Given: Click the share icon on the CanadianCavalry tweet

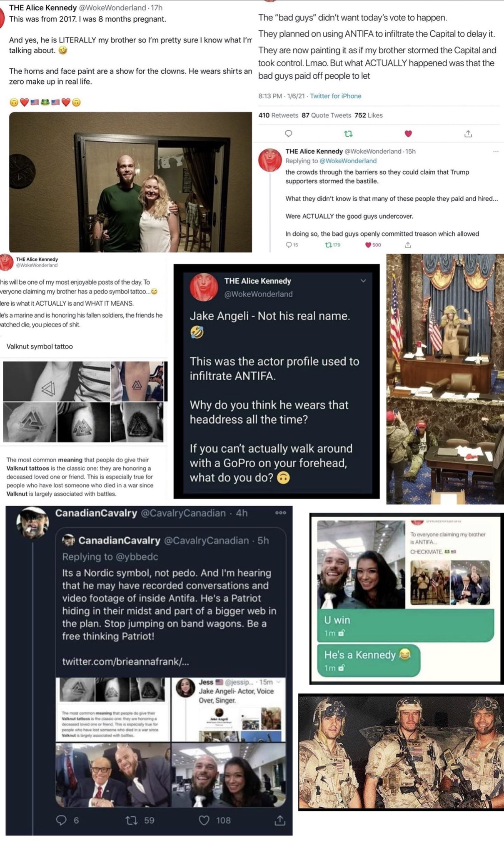Looking at the screenshot, I should coord(280,820).
